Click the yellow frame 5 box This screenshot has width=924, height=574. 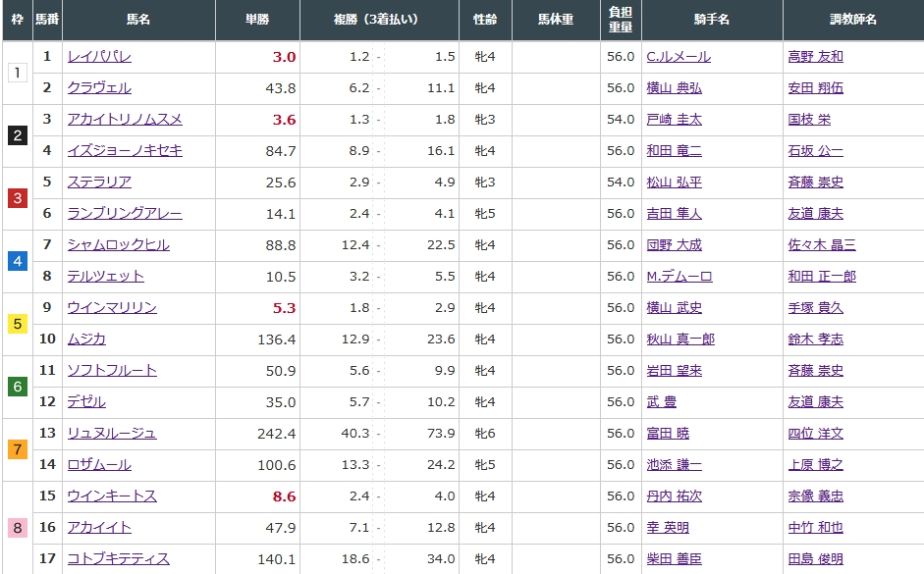coord(17,324)
